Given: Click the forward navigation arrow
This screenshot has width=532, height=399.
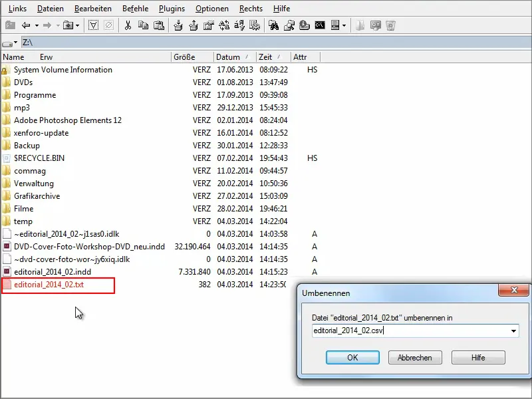Looking at the screenshot, I should pos(47,25).
